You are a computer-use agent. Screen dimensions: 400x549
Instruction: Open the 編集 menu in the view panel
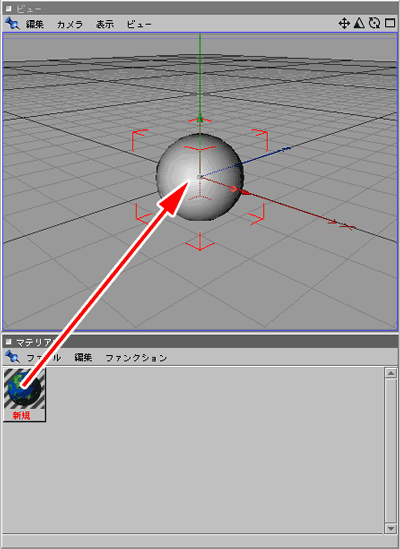[x=35, y=24]
